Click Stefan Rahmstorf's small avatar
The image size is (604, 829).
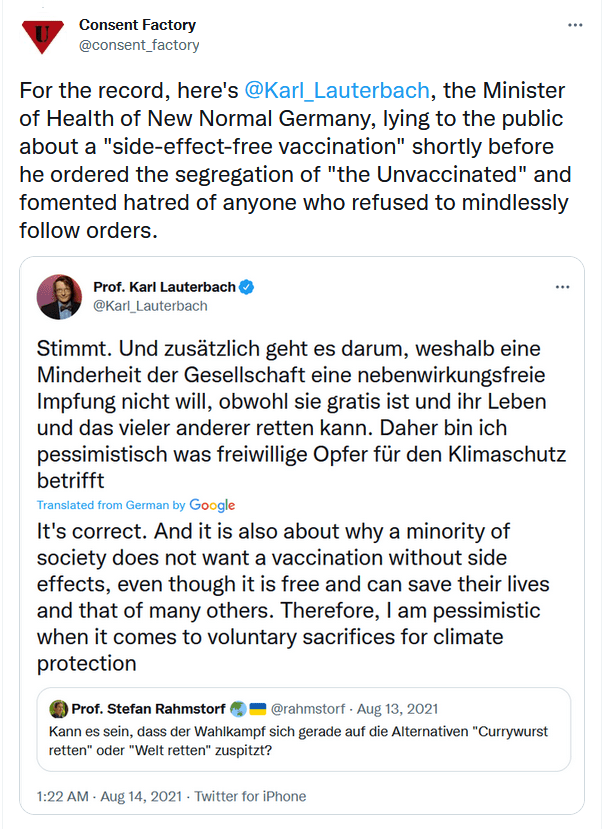point(58,709)
